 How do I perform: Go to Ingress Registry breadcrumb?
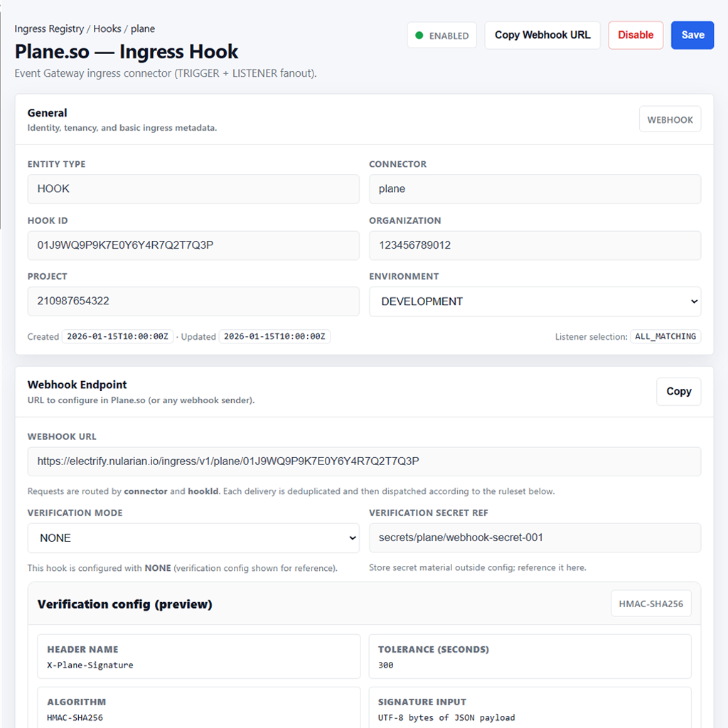point(49,29)
